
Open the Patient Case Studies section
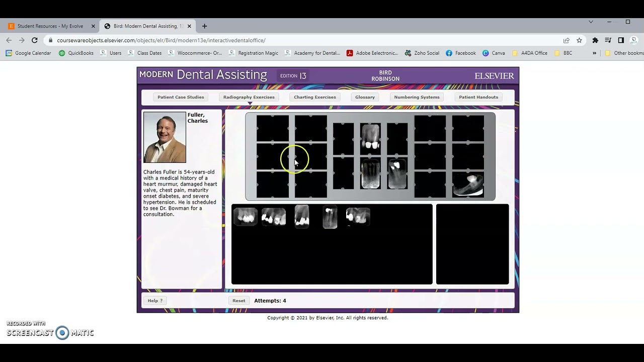point(181,97)
